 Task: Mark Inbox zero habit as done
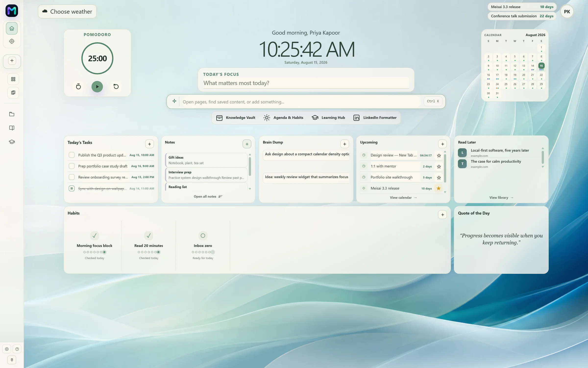pos(203,236)
